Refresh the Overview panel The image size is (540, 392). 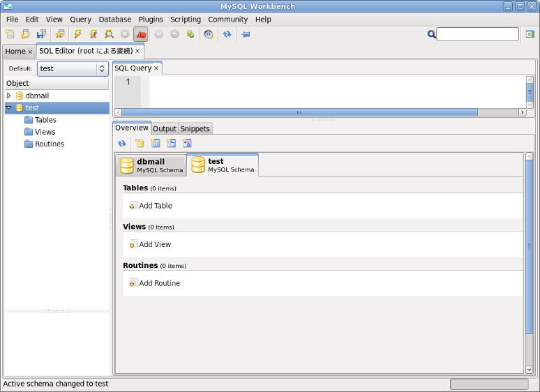[x=122, y=143]
